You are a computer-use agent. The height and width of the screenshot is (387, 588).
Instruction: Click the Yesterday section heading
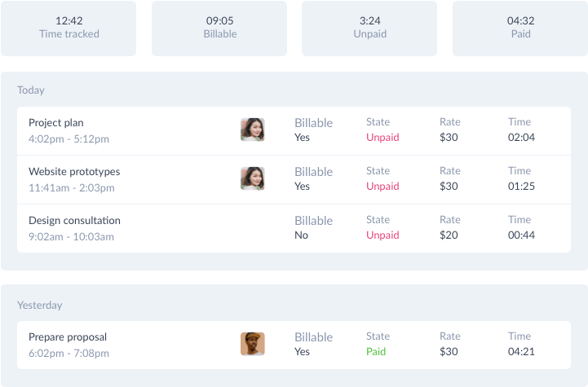pyautogui.click(x=40, y=306)
